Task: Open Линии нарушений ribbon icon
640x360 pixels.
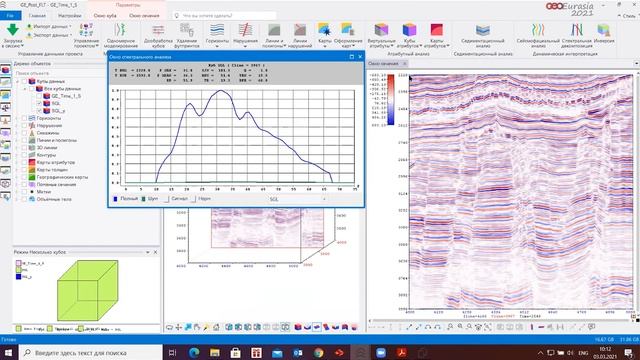Action: tap(300, 30)
